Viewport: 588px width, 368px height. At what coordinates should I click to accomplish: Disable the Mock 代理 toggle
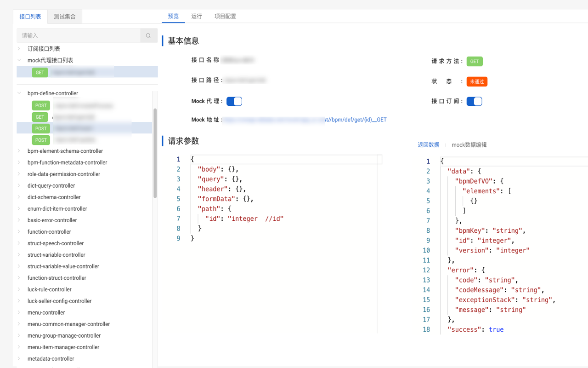(234, 101)
